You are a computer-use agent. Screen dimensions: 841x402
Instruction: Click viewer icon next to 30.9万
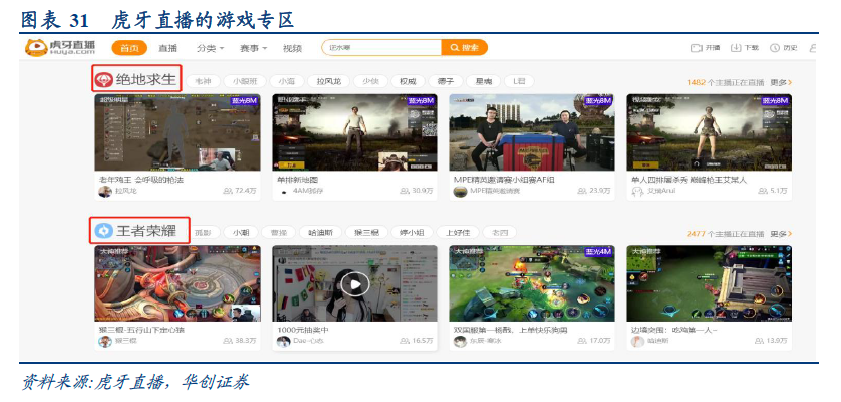click(405, 191)
